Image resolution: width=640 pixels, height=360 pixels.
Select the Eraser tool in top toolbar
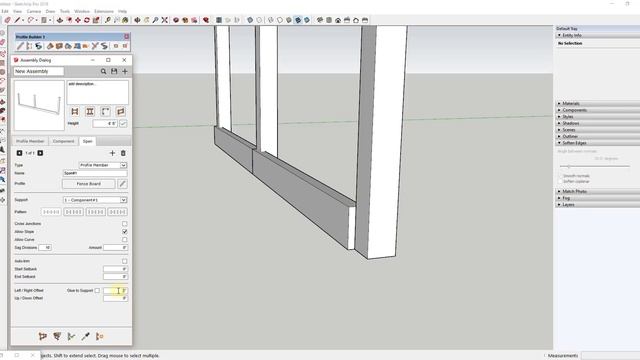click(x=7, y=20)
